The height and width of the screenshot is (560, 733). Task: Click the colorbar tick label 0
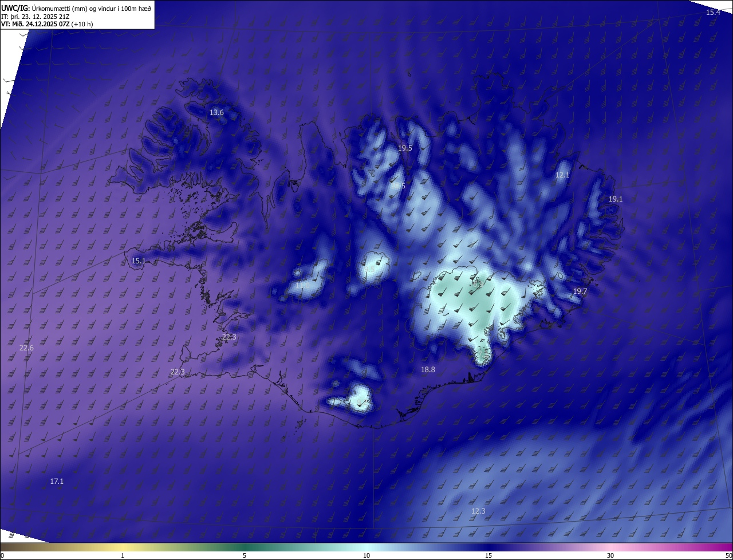(x=2, y=555)
